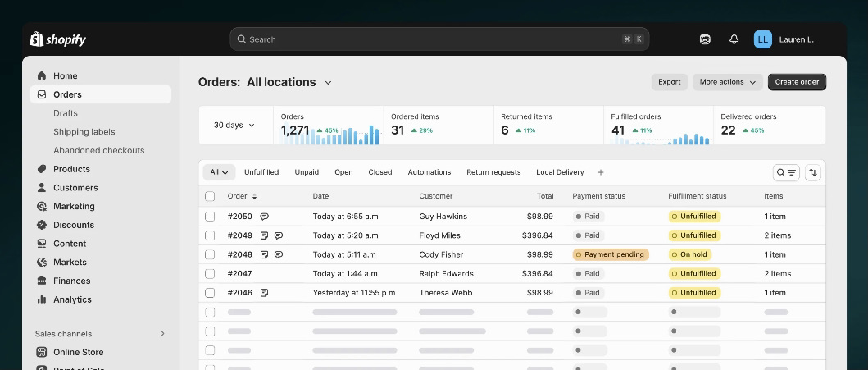Click the Ordered items metric card

pyautogui.click(x=439, y=126)
